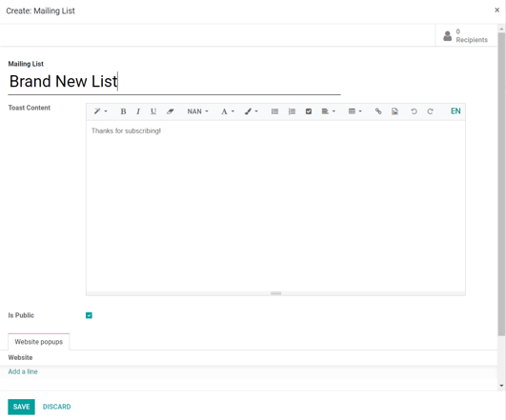Click inside the Toast Content text area
The height and width of the screenshot is (420, 506).
(x=276, y=206)
